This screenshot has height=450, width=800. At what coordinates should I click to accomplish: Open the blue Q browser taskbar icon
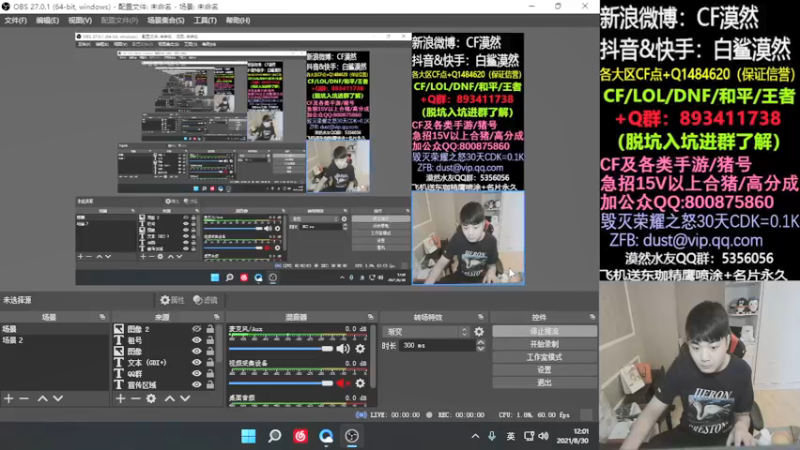tap(326, 436)
